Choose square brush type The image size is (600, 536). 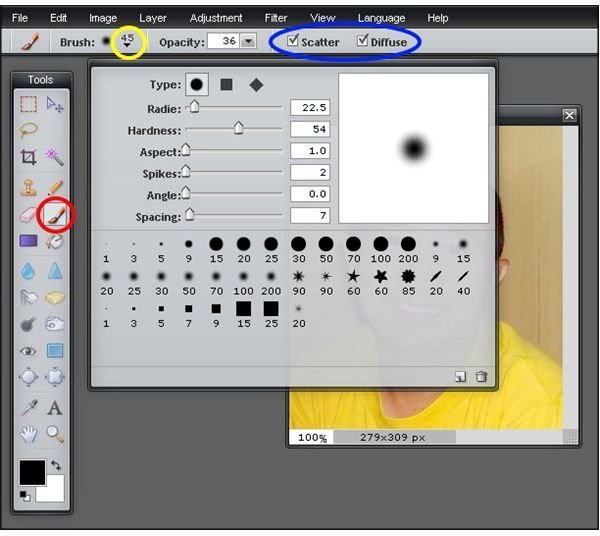227,85
